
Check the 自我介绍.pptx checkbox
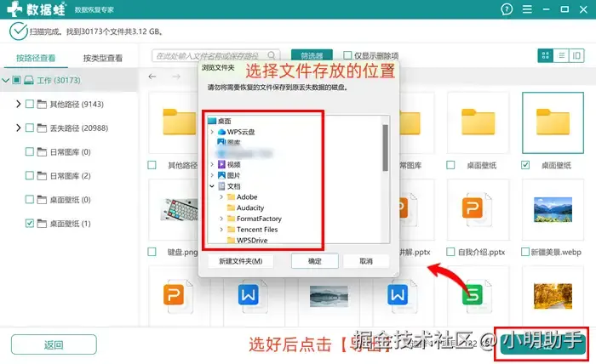[450, 252]
